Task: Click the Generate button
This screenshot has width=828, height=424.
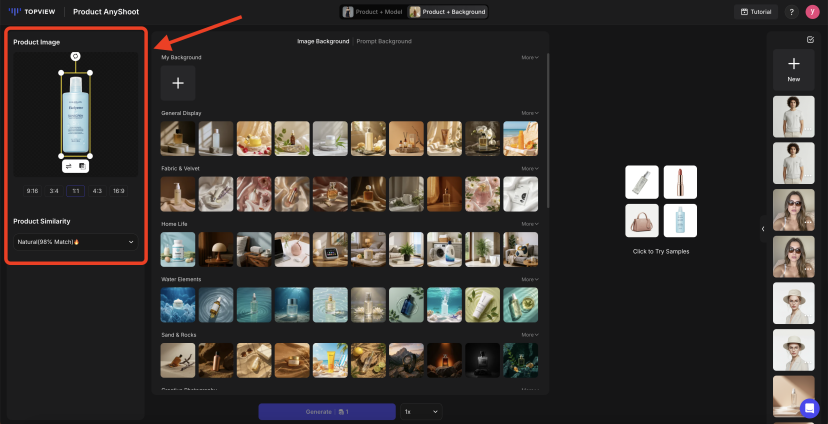Action: 326,411
